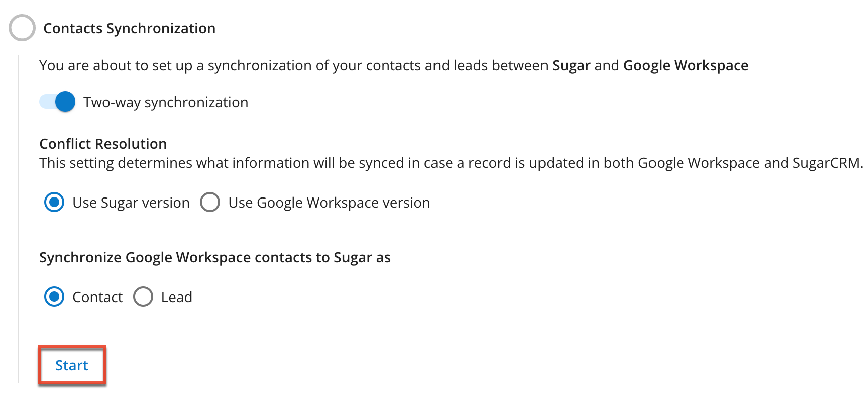Click the Start link to begin synchronization
Screen dimensions: 868x395
tap(71, 365)
